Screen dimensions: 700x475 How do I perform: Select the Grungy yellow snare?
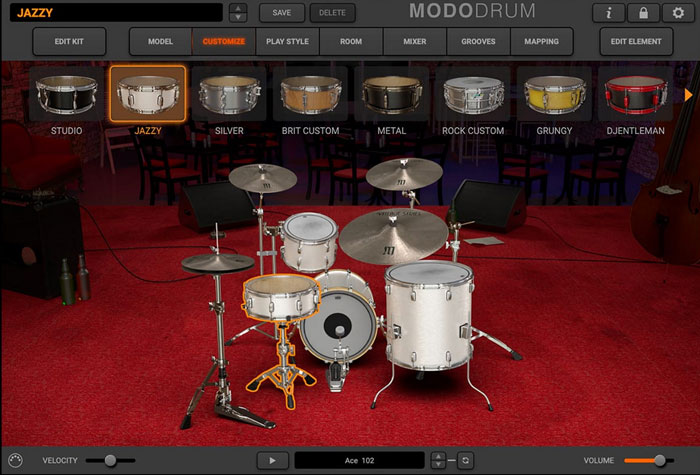point(554,95)
